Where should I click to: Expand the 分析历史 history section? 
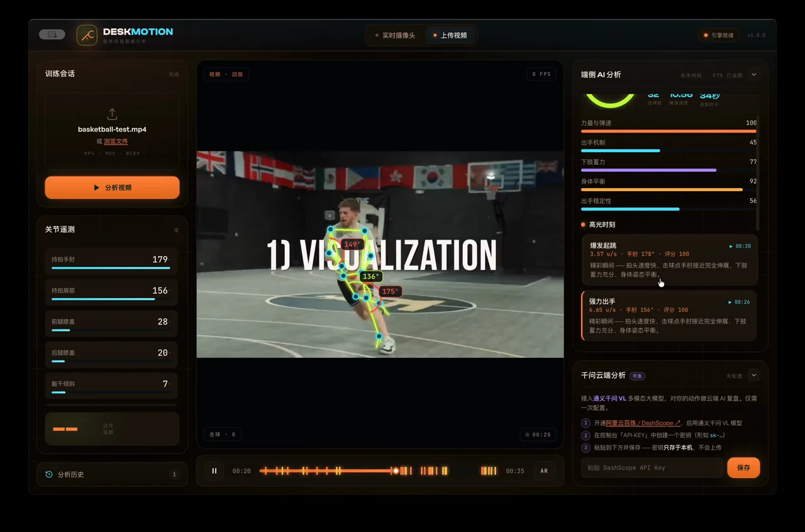[112, 475]
